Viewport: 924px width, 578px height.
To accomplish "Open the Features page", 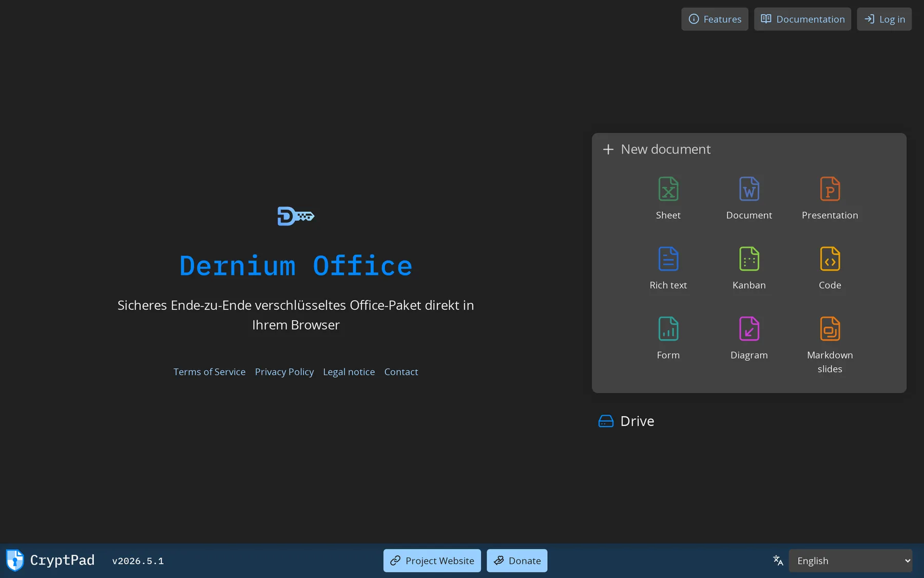I will coord(715,19).
